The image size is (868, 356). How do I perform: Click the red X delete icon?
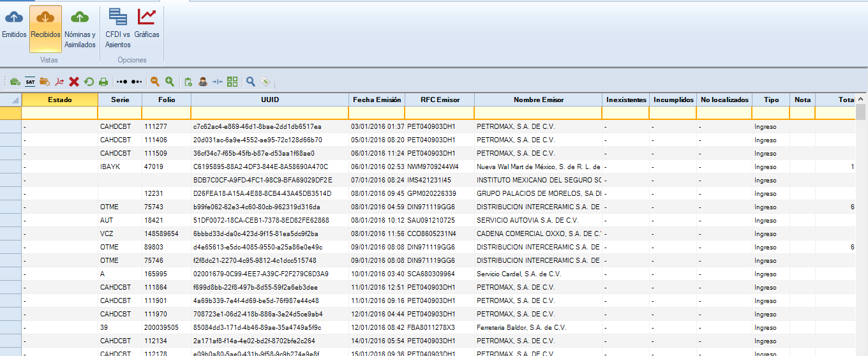pyautogui.click(x=74, y=82)
